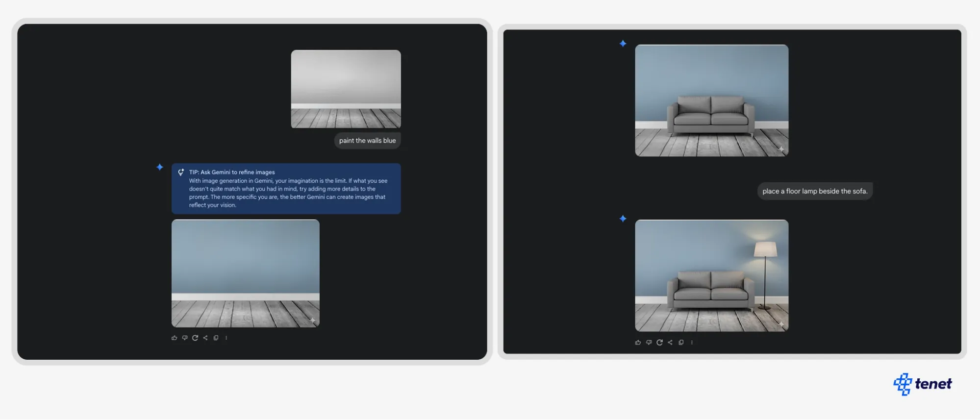Open more options under the empty blue-wall image
The width and height of the screenshot is (980, 420).
(x=226, y=338)
